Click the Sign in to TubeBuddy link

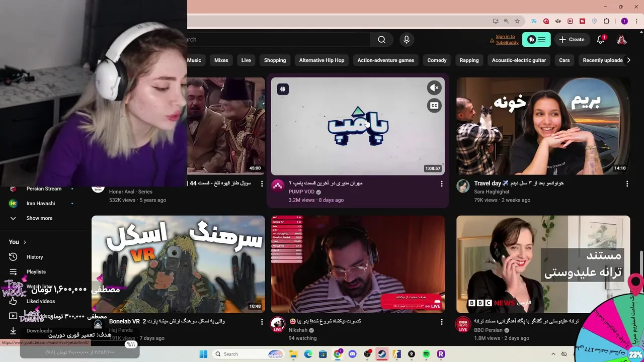click(507, 40)
